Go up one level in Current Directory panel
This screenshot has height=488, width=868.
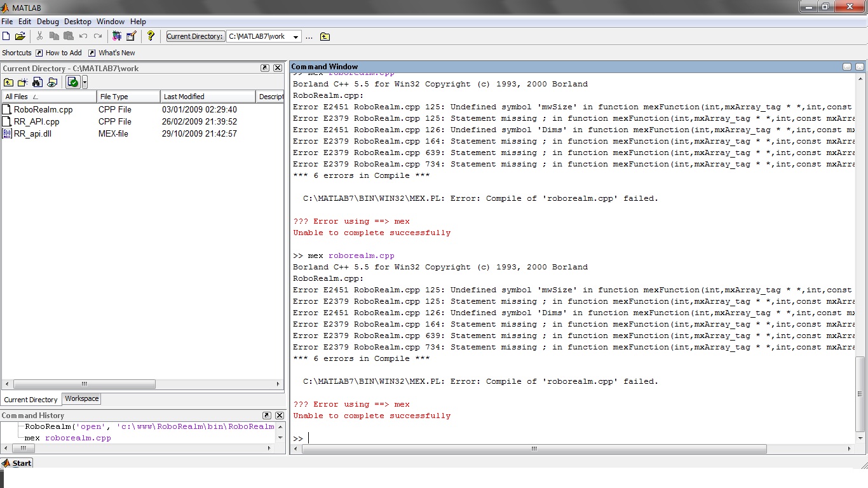tap(8, 82)
